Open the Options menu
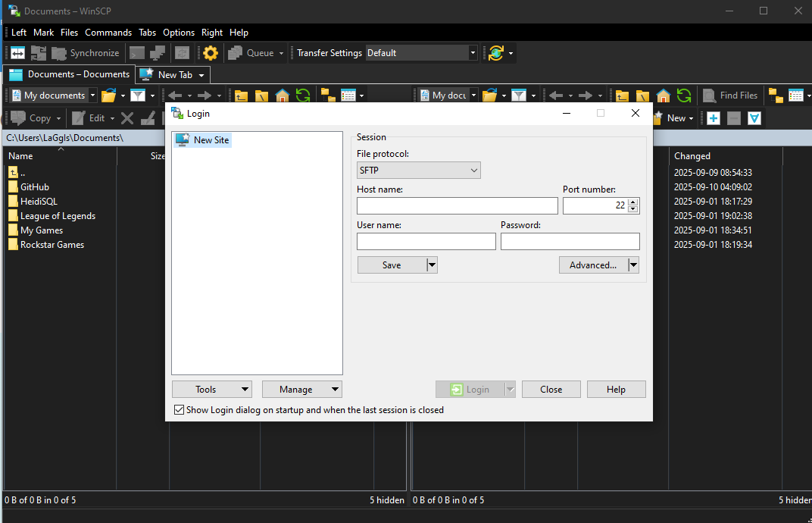812x523 pixels. pos(179,32)
